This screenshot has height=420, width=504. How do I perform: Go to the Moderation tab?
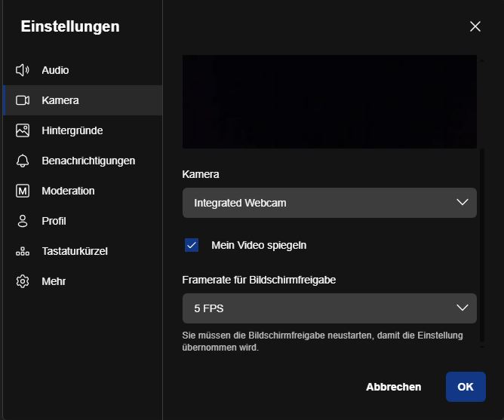[x=82, y=191]
